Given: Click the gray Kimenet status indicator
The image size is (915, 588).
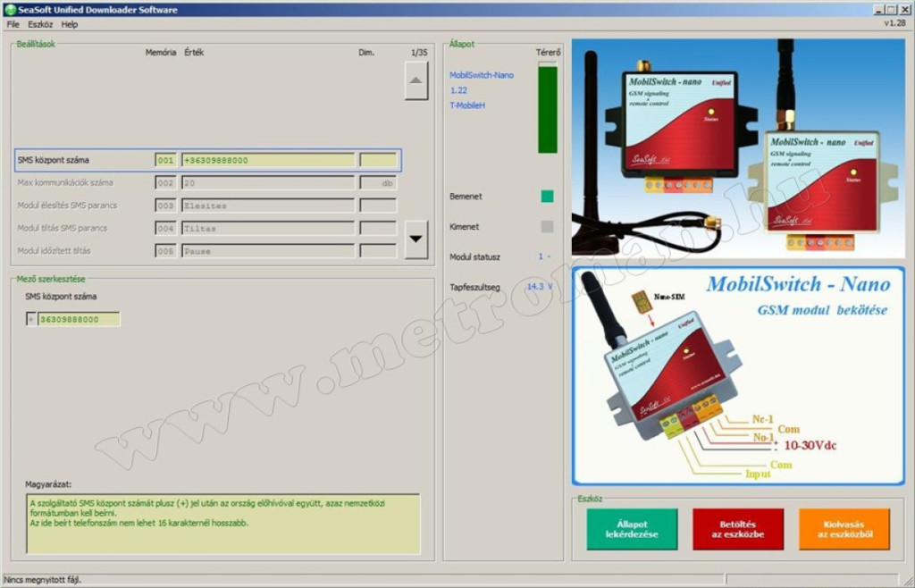Looking at the screenshot, I should (547, 227).
